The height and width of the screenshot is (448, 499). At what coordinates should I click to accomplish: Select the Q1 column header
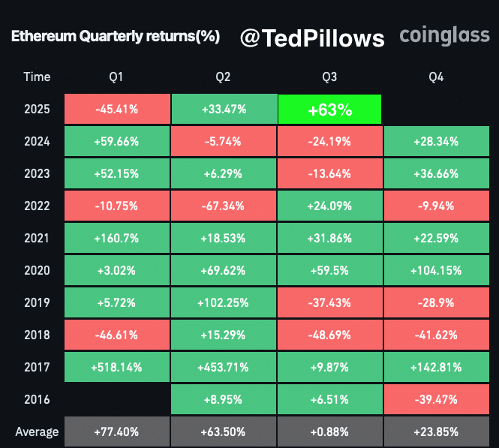click(x=116, y=77)
